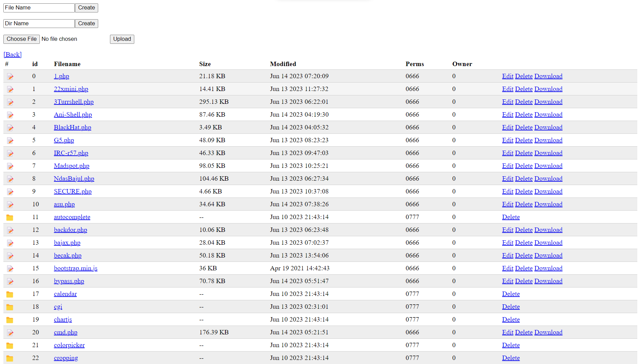Click Create button next to File Name
The width and height of the screenshot is (640, 364).
tap(86, 8)
